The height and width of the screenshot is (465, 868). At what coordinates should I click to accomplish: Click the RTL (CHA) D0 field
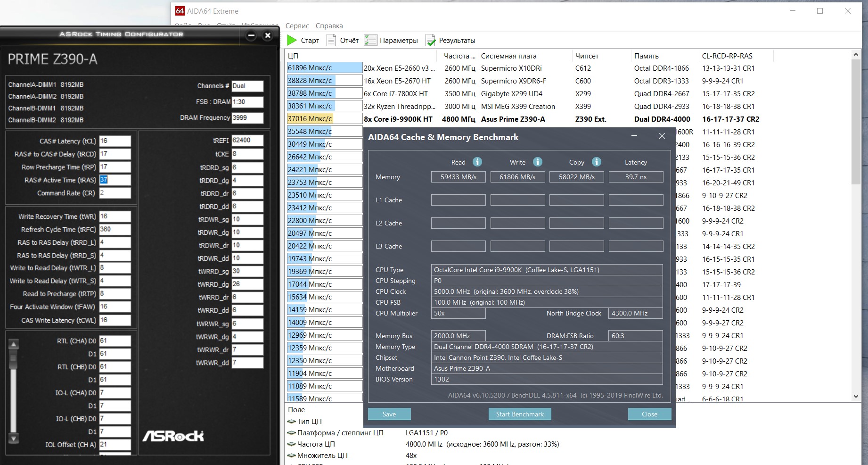pos(115,341)
